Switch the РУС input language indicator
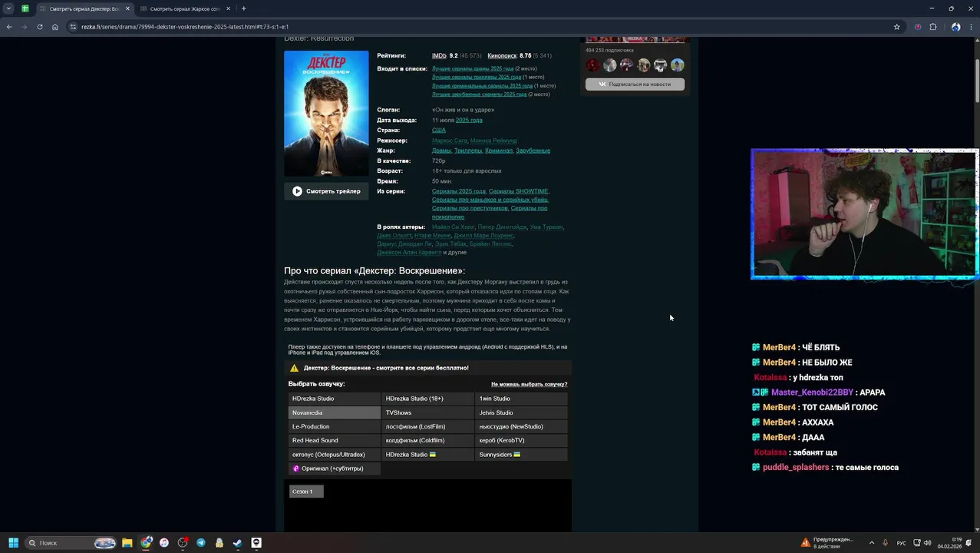The height and width of the screenshot is (553, 980). (x=901, y=543)
